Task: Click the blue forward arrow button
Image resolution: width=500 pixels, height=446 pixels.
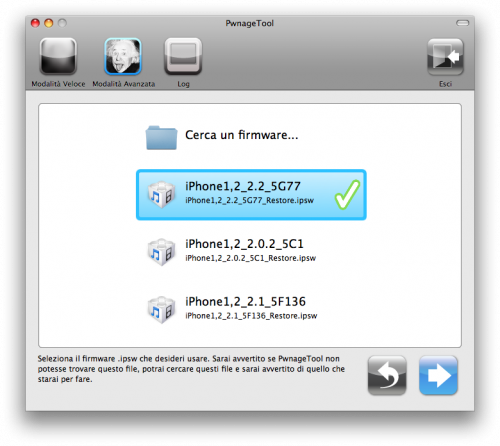Action: tap(438, 375)
